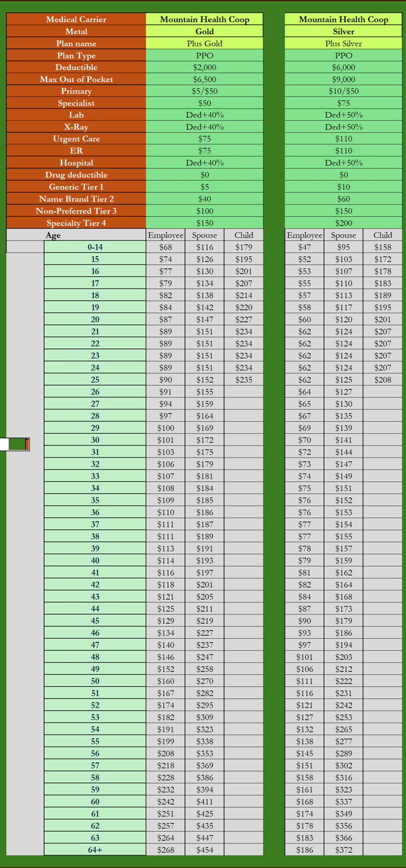406x868 pixels.
Task: Click the "$9,000" max out of pocket cell
Action: [x=344, y=79]
